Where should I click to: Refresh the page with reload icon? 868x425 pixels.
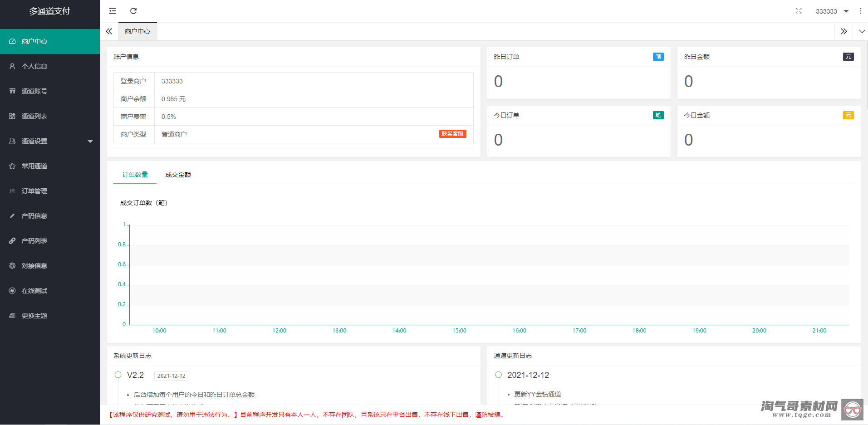click(133, 11)
